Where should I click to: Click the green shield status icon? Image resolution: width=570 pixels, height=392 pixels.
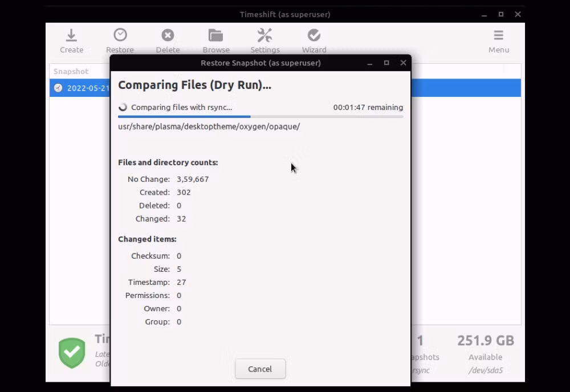click(x=72, y=353)
